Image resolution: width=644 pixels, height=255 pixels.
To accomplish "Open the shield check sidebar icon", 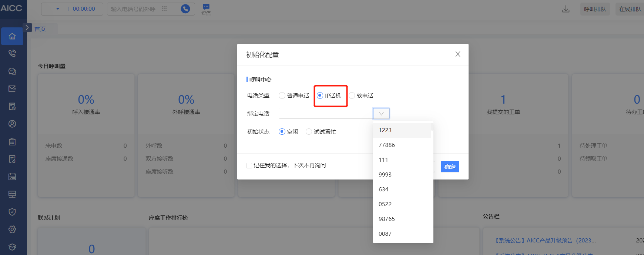I will point(12,212).
